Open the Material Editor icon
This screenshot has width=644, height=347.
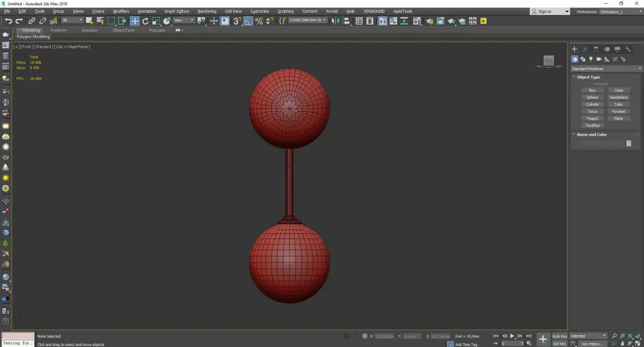point(417,21)
